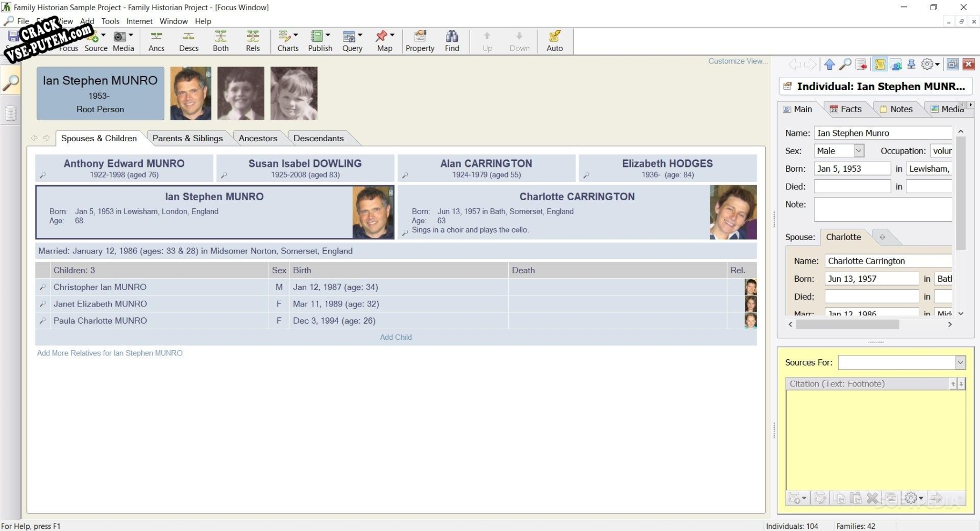This screenshot has height=531, width=980.
Task: Toggle the records list sidebar icon
Action: click(10, 113)
